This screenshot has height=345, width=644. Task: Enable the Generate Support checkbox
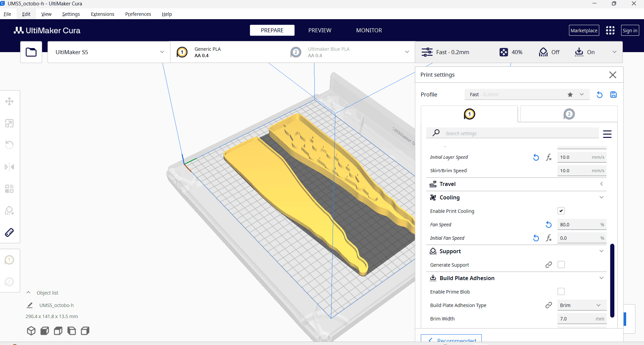[561, 265]
